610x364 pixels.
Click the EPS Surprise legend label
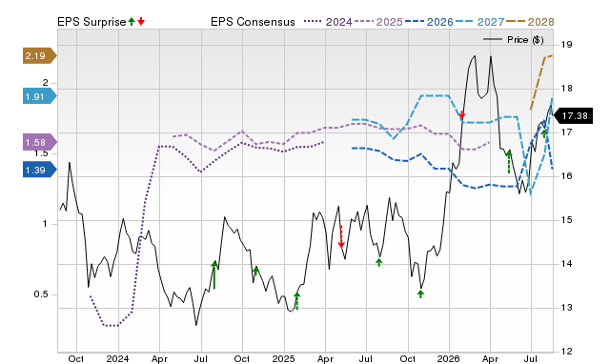coord(91,22)
